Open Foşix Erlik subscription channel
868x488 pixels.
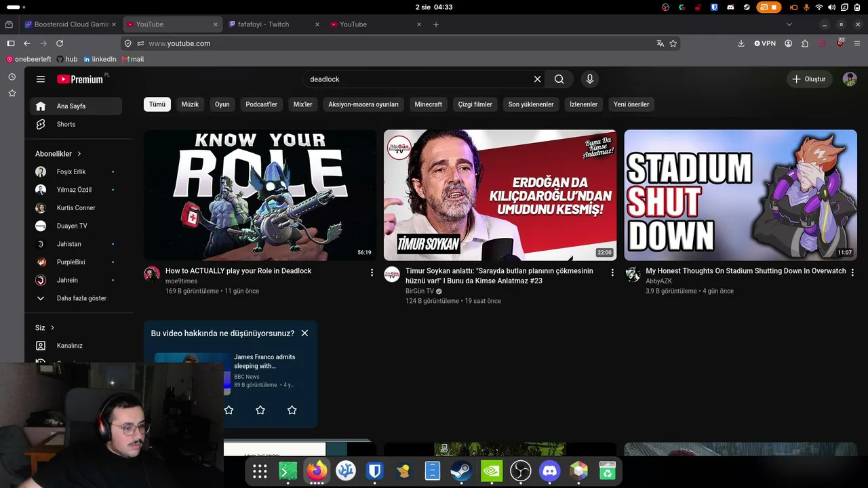76,171
